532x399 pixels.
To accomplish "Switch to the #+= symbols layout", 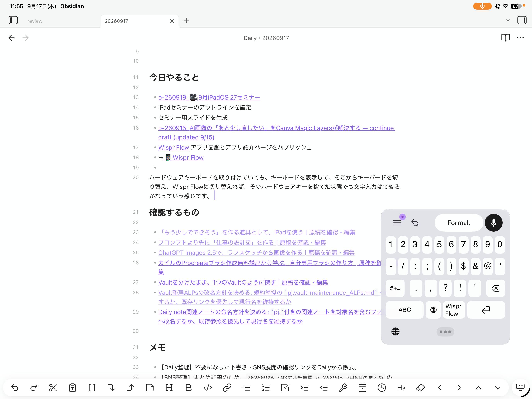I will 395,288.
